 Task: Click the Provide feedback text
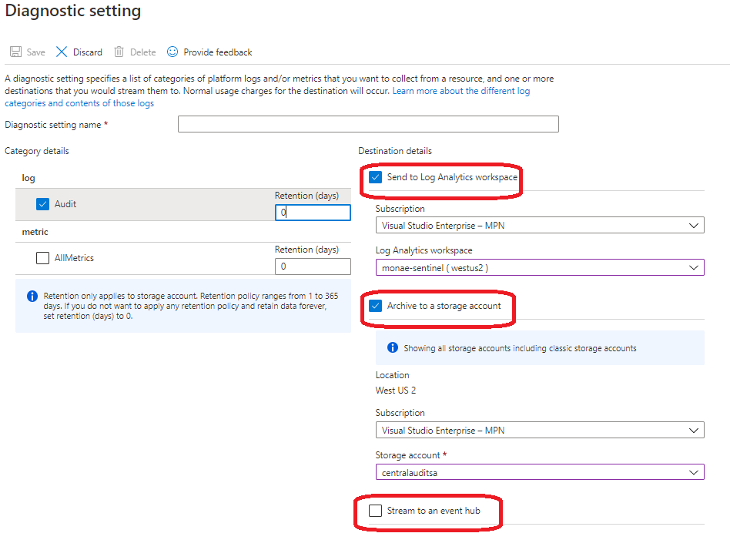218,52
